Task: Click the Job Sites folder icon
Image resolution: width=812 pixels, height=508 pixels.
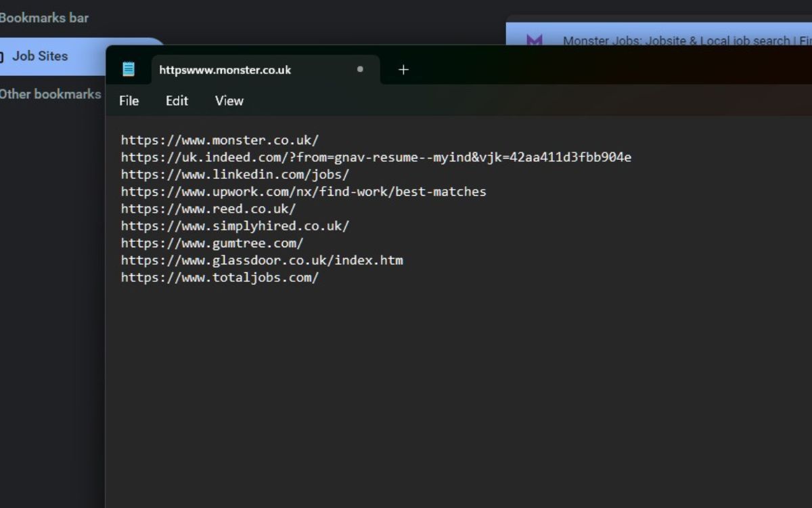Action: point(2,56)
